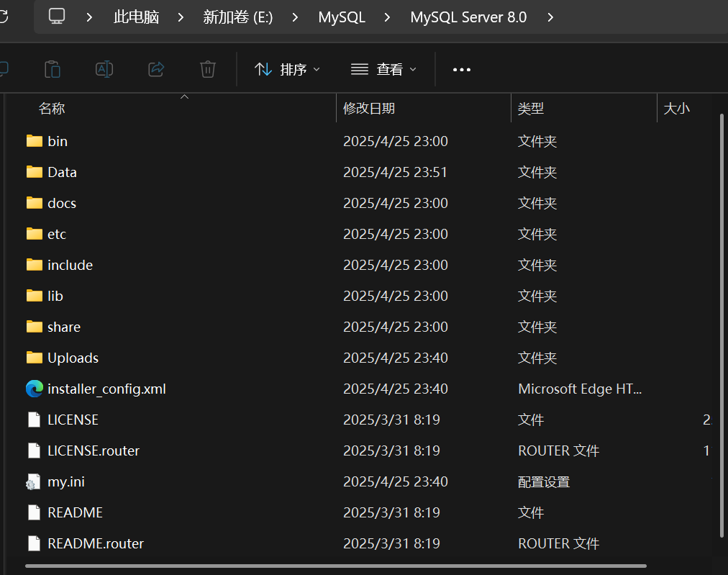Open the See more (three dots) menu
This screenshot has width=728, height=575.
pyautogui.click(x=462, y=70)
